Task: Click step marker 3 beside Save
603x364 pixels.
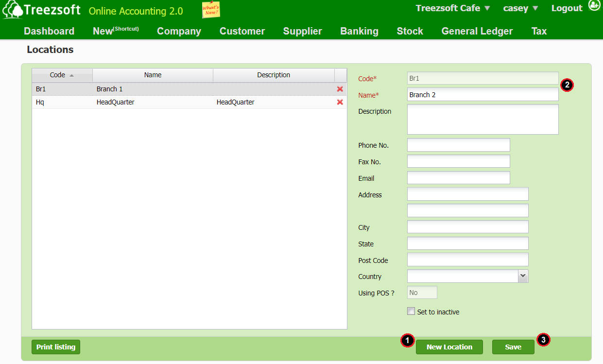Action: click(543, 340)
